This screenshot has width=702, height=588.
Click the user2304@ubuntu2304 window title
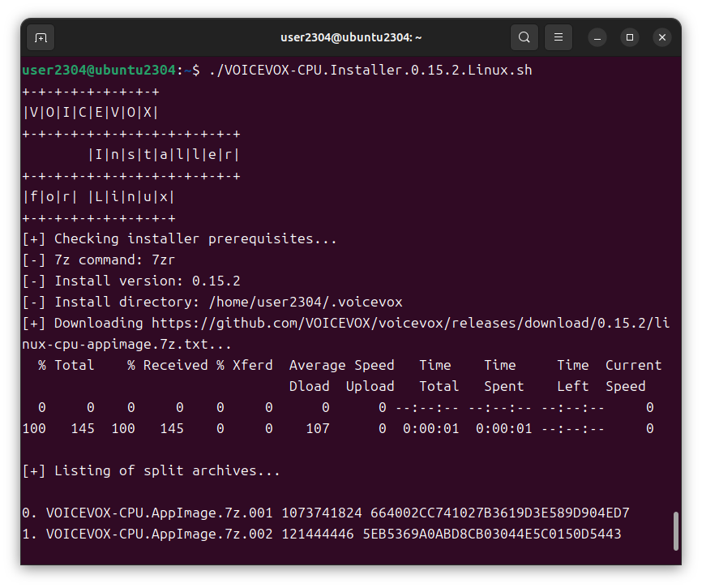(351, 37)
